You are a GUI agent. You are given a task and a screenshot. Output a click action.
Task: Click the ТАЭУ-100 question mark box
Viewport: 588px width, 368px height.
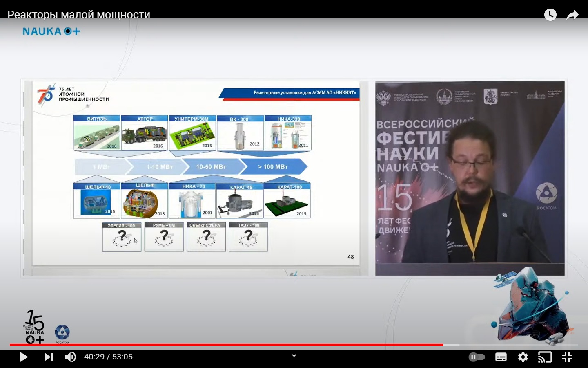pyautogui.click(x=248, y=237)
